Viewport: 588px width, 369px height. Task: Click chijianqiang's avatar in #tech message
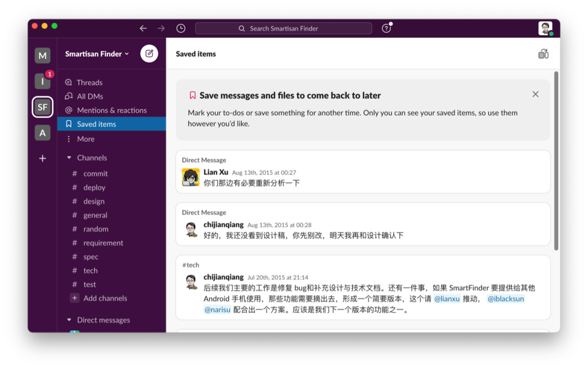[191, 282]
